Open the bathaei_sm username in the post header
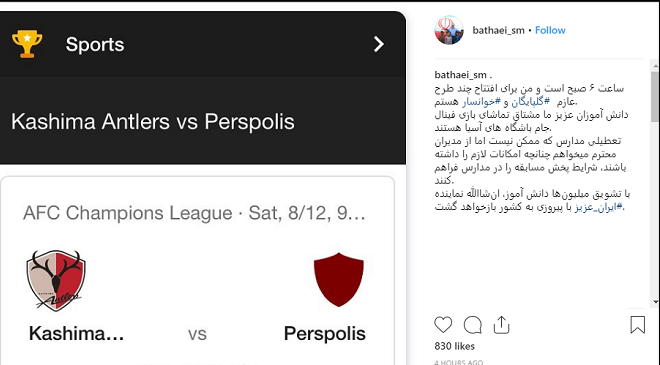This screenshot has width=660, height=365. 498,30
